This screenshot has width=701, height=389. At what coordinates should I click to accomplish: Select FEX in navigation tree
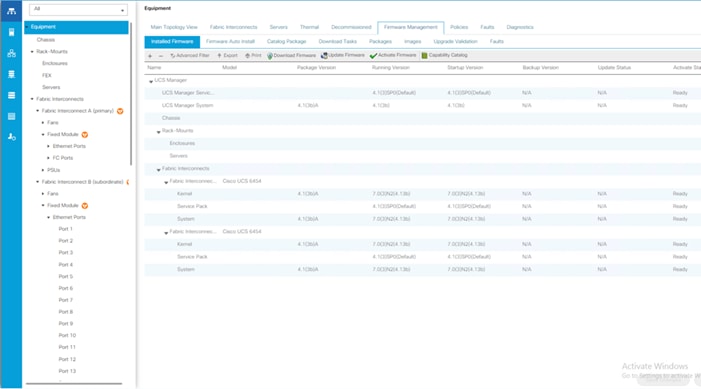pyautogui.click(x=47, y=76)
